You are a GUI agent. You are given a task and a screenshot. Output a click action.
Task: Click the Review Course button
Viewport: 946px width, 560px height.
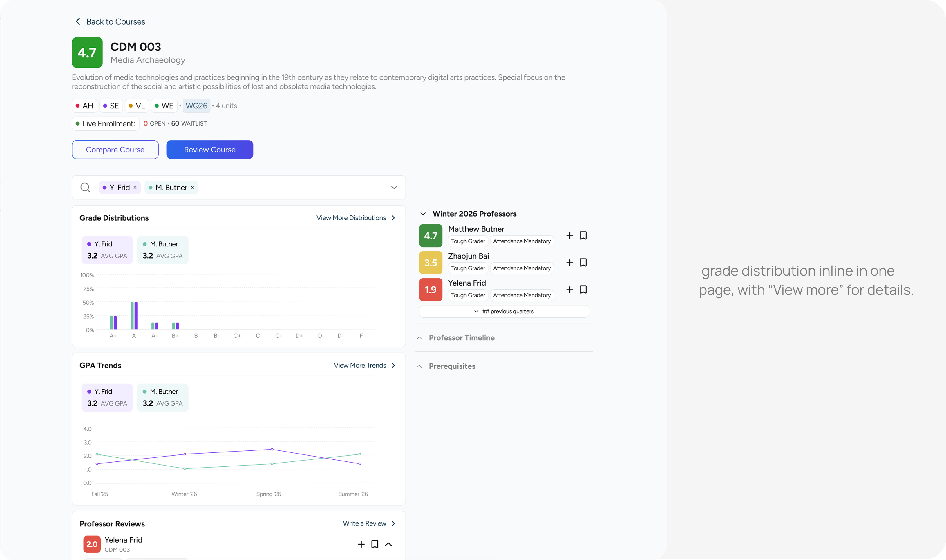[209, 150]
